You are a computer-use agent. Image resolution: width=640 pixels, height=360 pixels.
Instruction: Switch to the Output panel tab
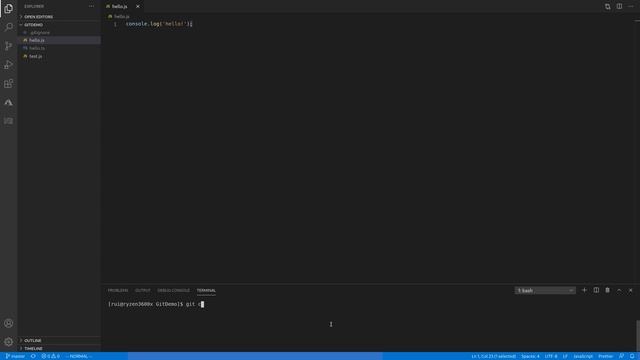(142, 290)
